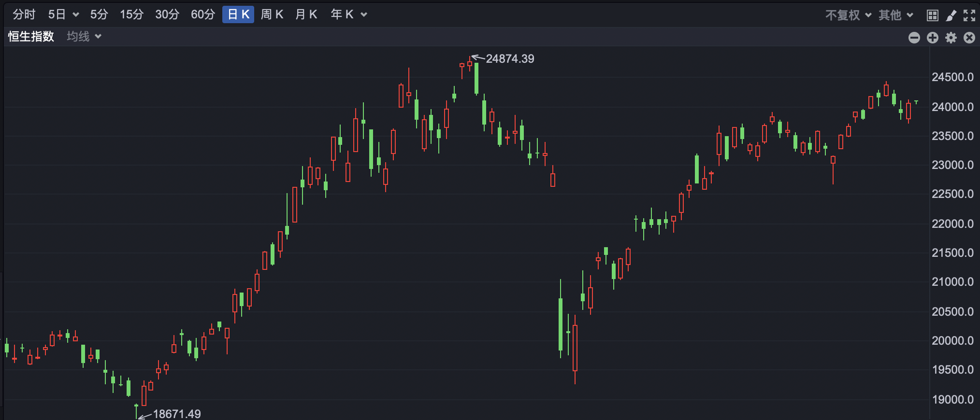Click the 24874.39 high price marker

(510, 59)
